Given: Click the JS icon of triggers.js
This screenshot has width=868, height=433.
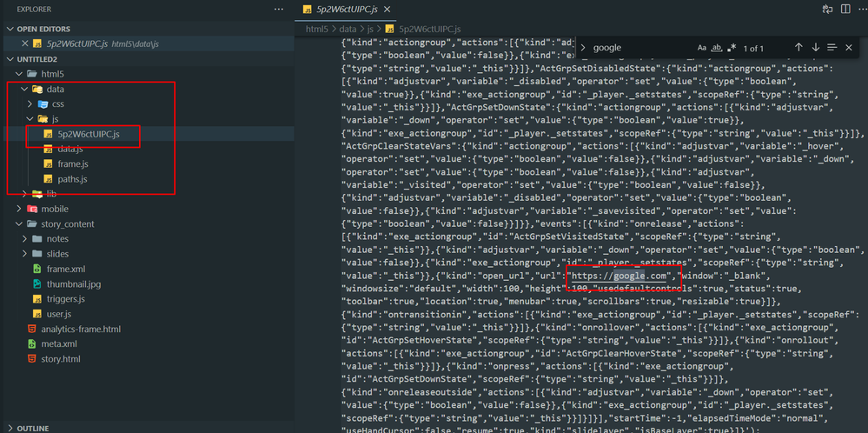Looking at the screenshot, I should tap(37, 299).
